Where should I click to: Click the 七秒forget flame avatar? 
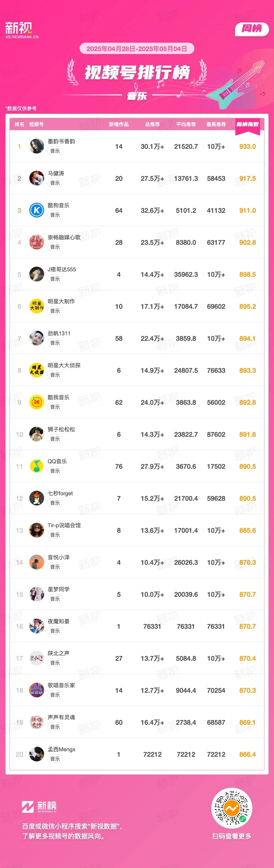tap(36, 498)
